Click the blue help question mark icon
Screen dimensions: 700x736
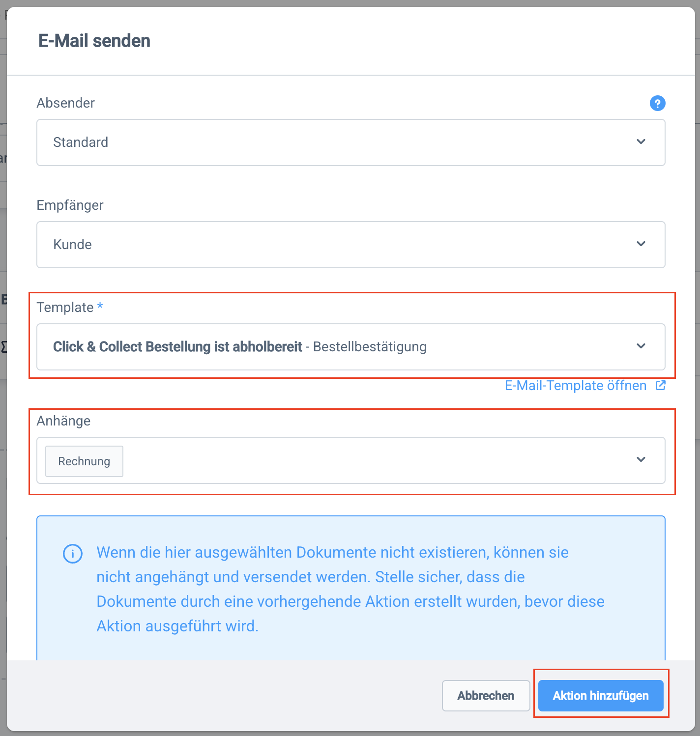pyautogui.click(x=657, y=103)
